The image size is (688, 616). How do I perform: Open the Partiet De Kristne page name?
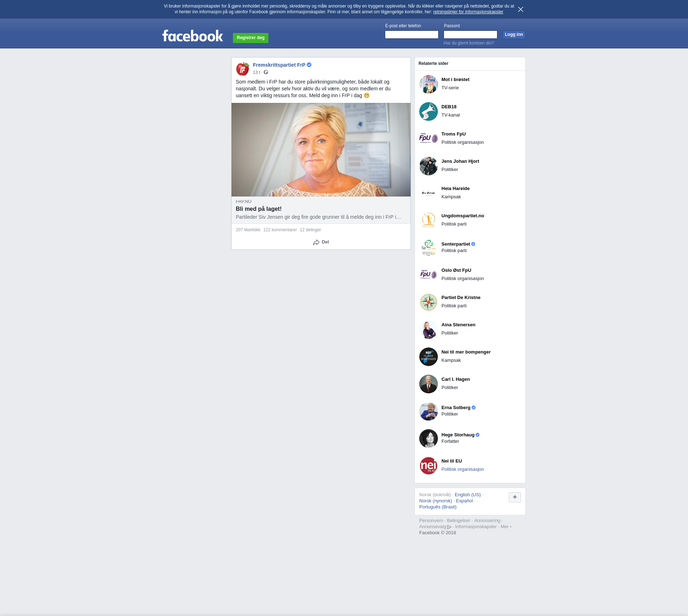[461, 298]
